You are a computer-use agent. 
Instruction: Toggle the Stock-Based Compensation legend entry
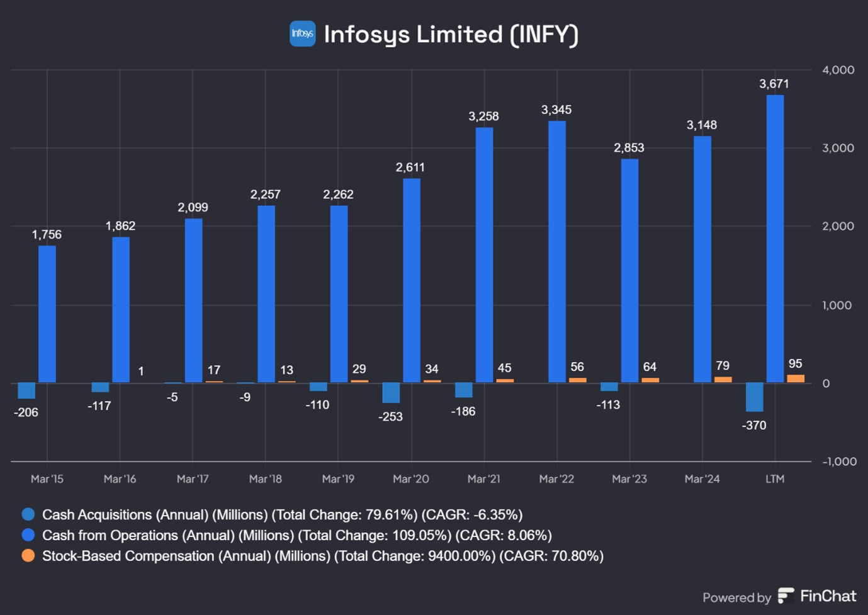pos(312,556)
